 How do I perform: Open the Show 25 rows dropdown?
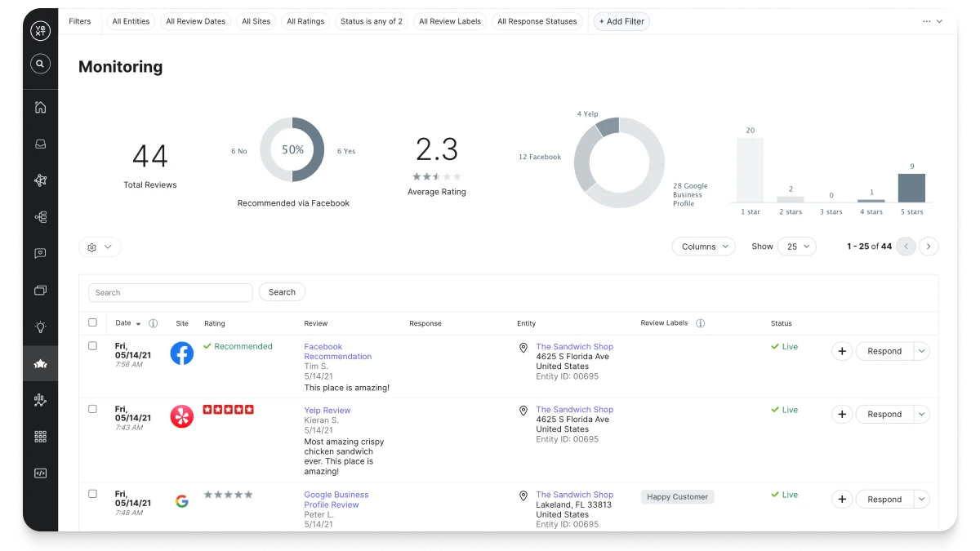click(x=796, y=247)
